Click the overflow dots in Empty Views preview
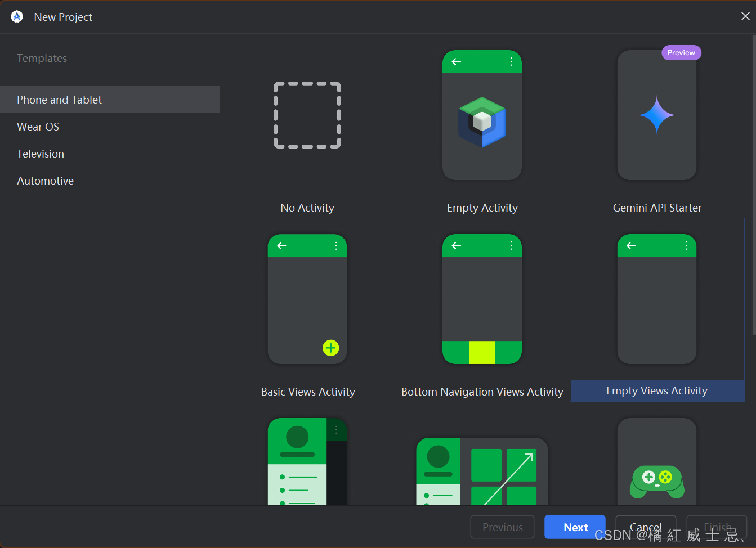The height and width of the screenshot is (548, 756). [x=686, y=245]
